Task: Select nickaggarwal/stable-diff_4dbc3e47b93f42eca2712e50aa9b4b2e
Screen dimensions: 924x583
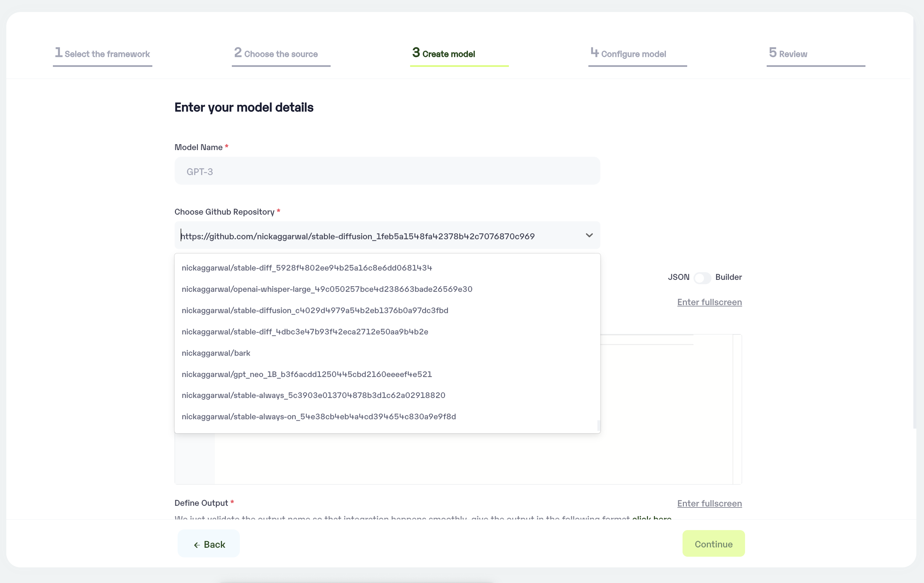Action: tap(387, 332)
